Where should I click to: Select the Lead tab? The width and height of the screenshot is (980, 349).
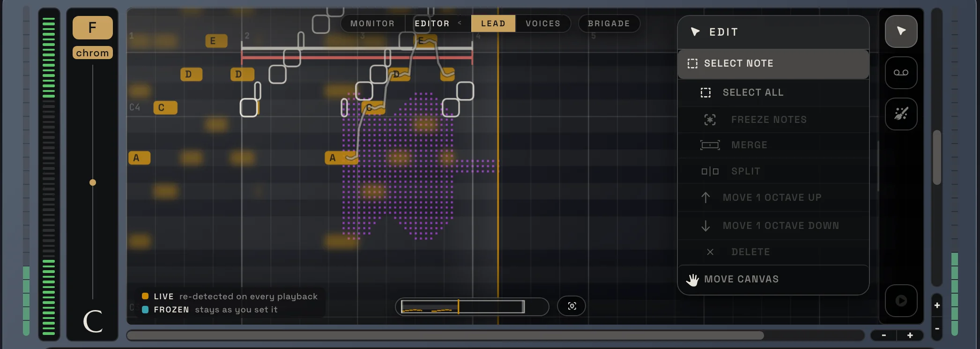click(x=493, y=23)
